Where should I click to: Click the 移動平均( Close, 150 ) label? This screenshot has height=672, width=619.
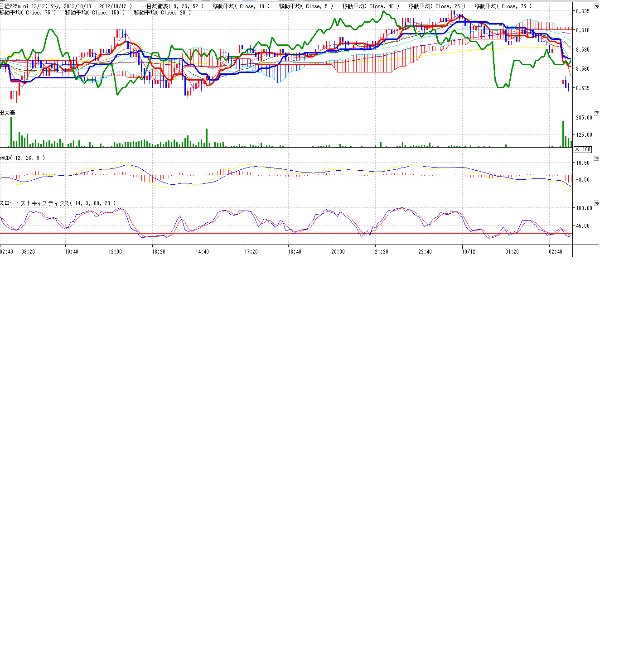95,13
